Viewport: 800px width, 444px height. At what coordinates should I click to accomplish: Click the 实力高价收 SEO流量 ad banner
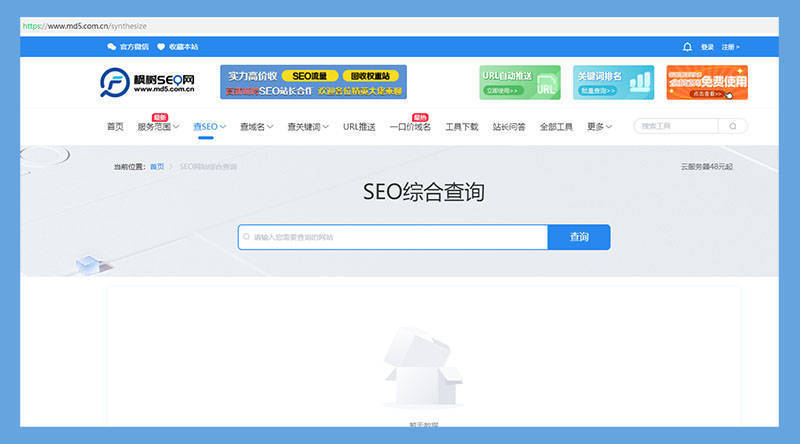[313, 82]
